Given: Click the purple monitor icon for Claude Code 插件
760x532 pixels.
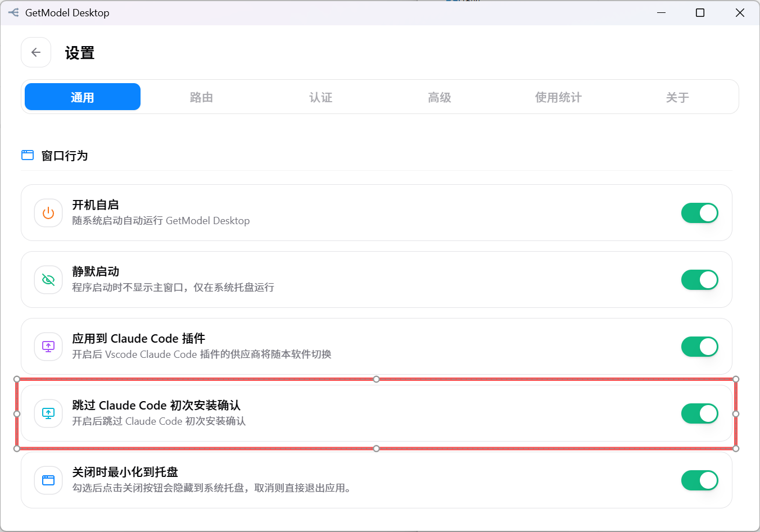Looking at the screenshot, I should coord(48,347).
